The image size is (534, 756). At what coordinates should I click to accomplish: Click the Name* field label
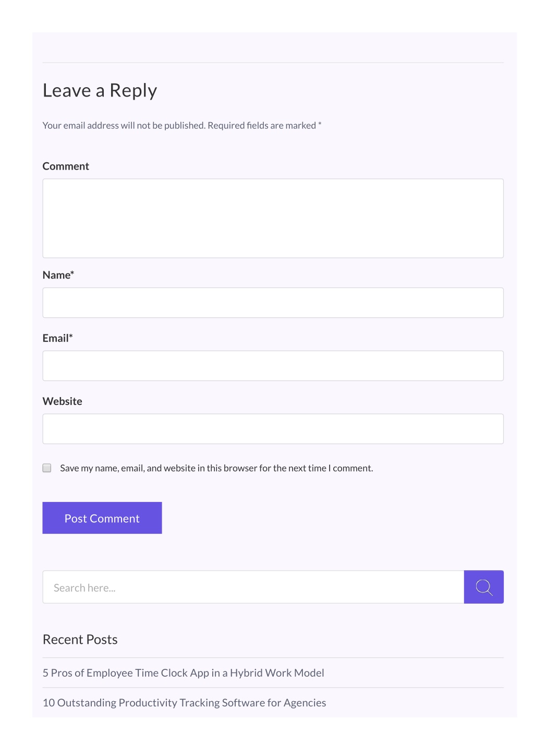58,275
